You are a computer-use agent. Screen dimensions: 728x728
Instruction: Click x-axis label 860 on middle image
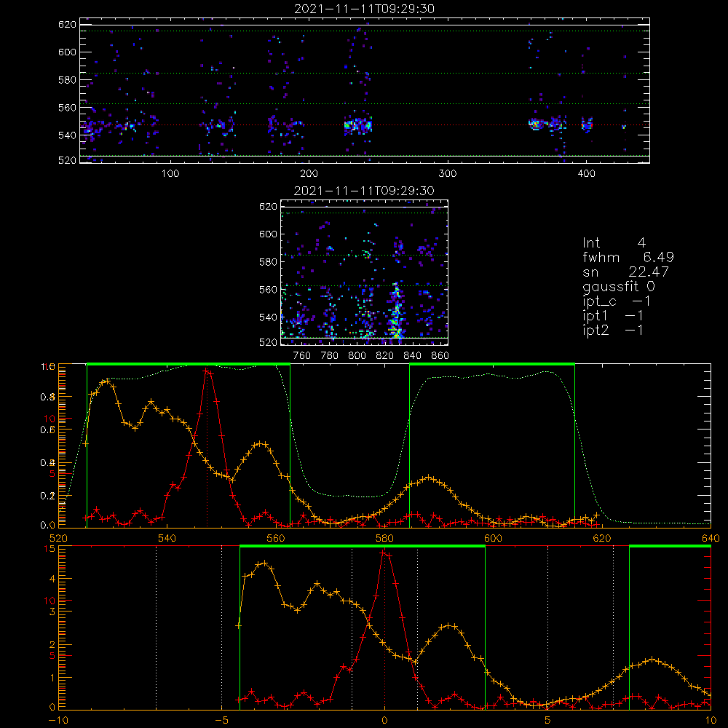(440, 356)
